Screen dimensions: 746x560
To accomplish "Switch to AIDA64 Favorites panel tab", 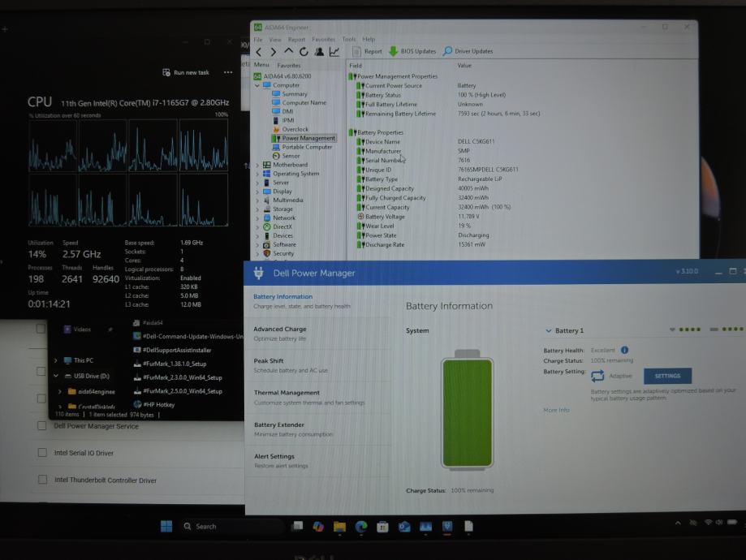I will pyautogui.click(x=289, y=65).
